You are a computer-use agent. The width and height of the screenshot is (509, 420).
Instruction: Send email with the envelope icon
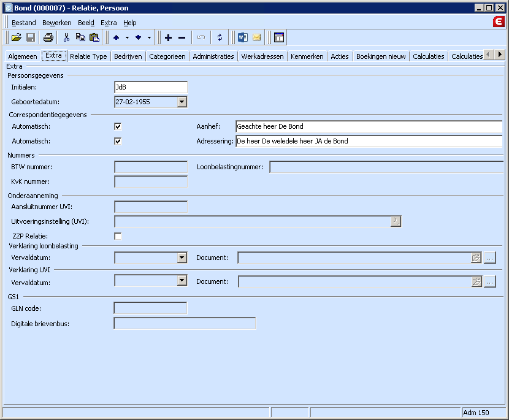tap(257, 37)
